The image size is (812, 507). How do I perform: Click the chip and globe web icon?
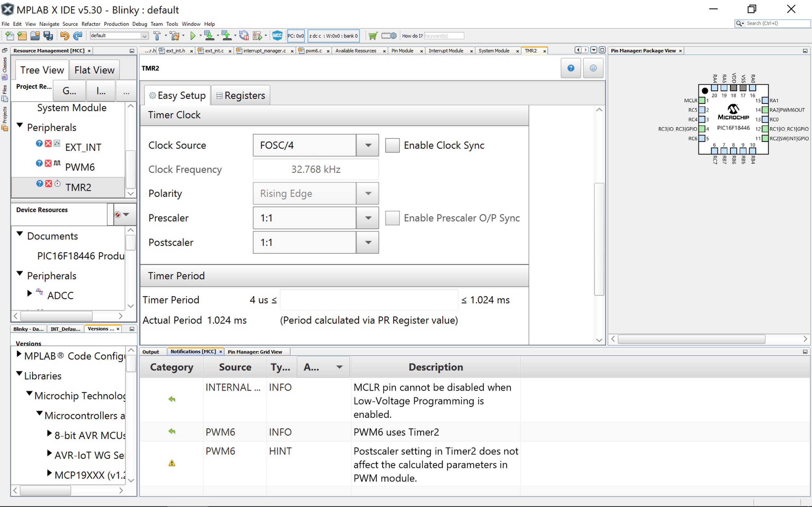coord(389,36)
